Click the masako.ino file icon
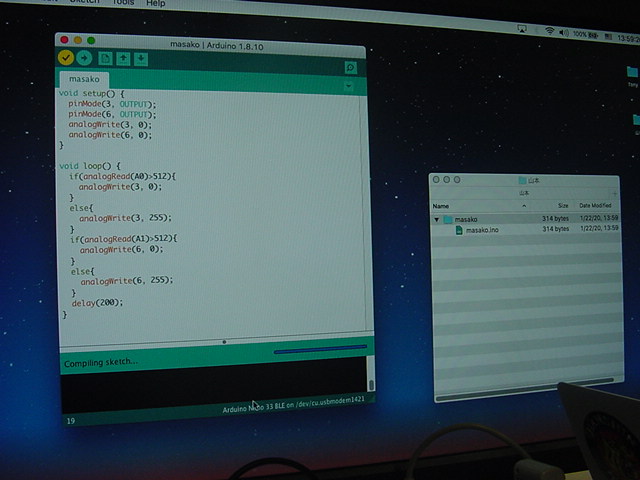The height and width of the screenshot is (480, 640). 459,230
